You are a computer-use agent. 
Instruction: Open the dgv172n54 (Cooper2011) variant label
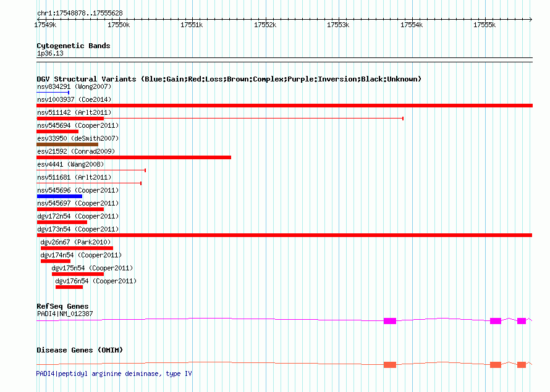click(x=78, y=216)
